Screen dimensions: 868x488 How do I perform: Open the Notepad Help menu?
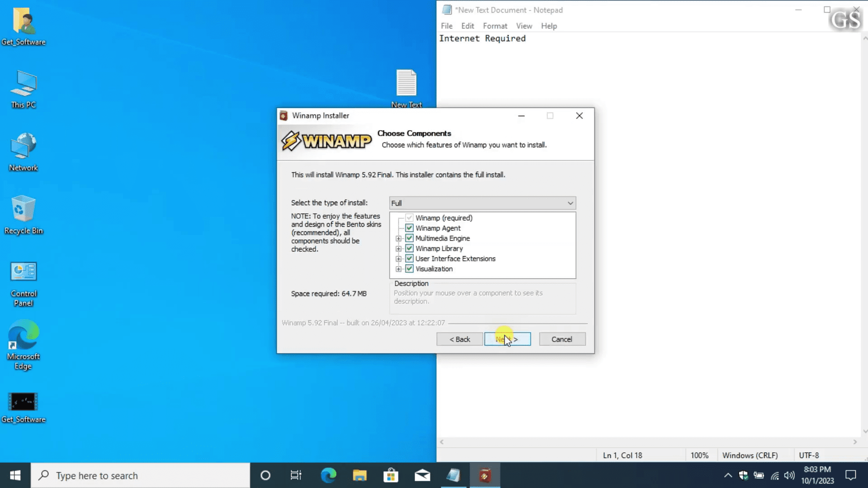[x=549, y=26]
